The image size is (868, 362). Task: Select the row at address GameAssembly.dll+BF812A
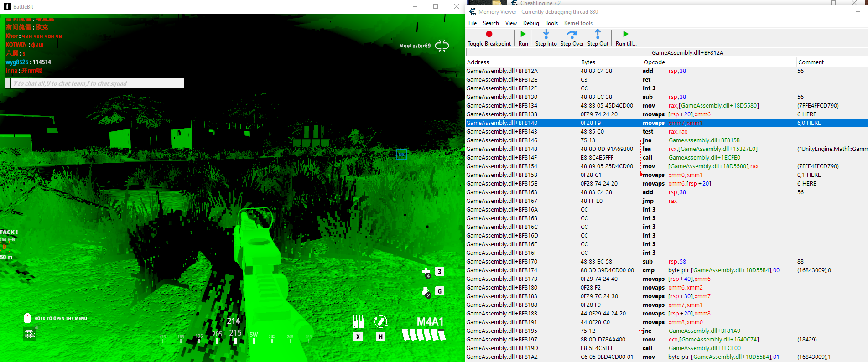click(x=667, y=71)
